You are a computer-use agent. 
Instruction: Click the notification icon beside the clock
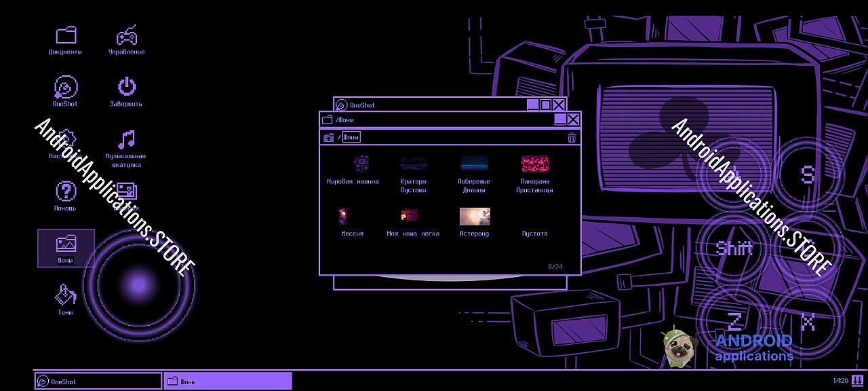(858, 380)
